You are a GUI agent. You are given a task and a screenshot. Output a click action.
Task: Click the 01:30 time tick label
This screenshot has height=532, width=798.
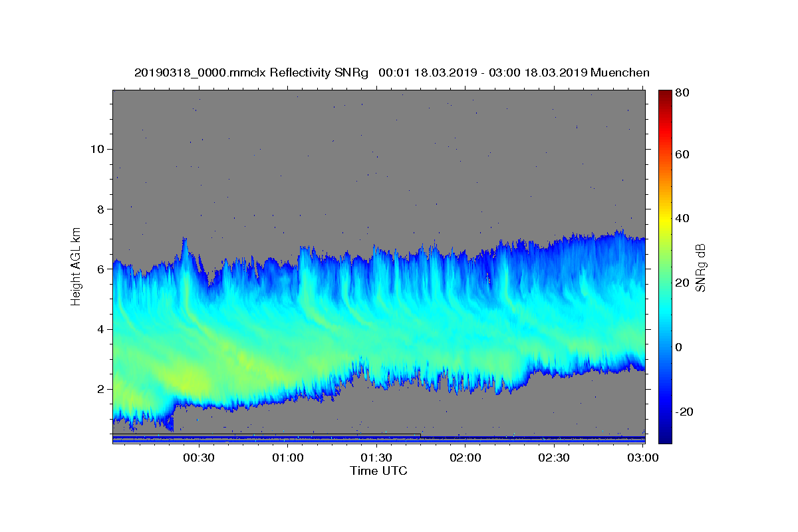click(377, 458)
